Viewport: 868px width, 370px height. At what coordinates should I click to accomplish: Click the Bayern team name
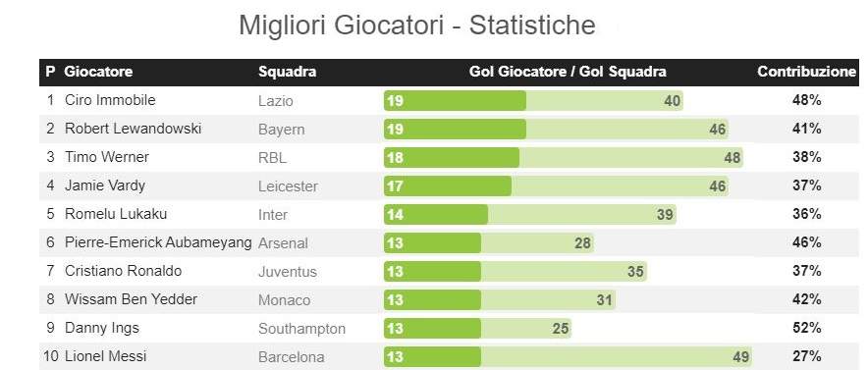click(x=281, y=130)
